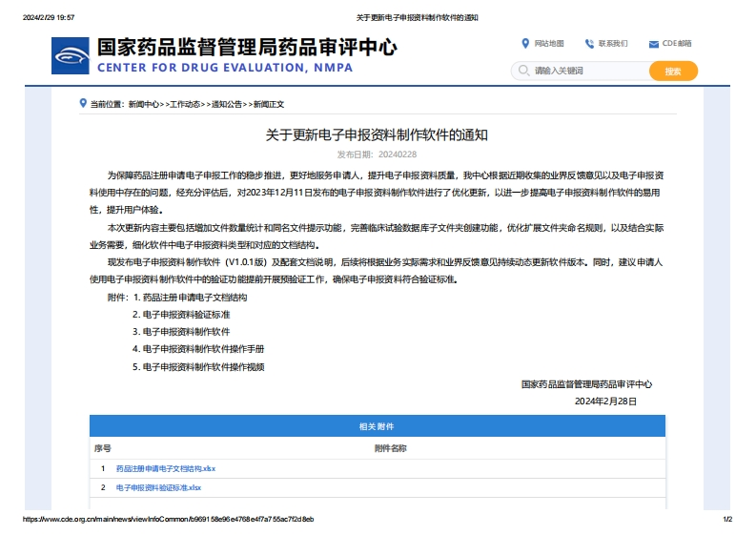Click the 相关附件 blue table header
Screen dimensions: 756x535
tap(377, 426)
